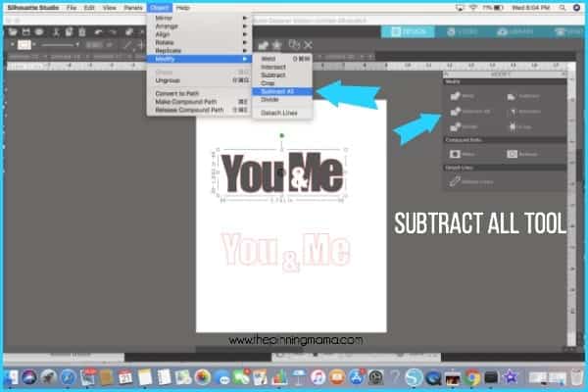The image size is (588, 392).
Task: Click the Intersect icon in Modify panel
Action: 513,112
